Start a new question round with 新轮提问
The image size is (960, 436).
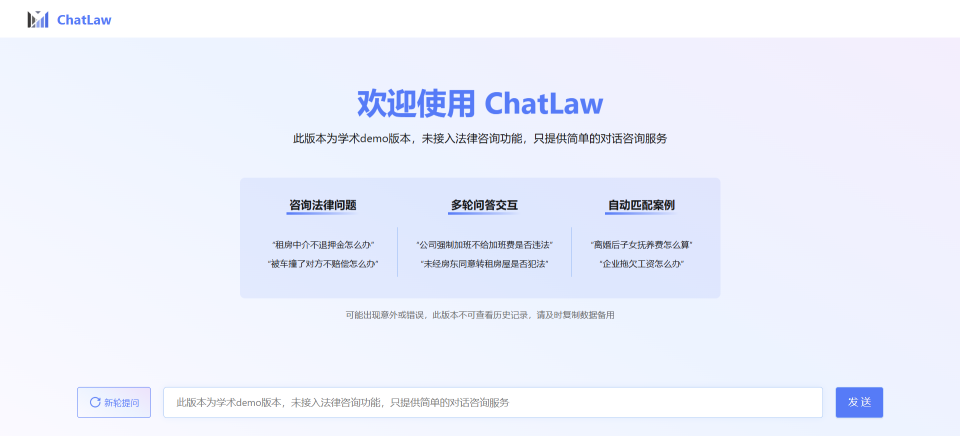click(x=114, y=402)
